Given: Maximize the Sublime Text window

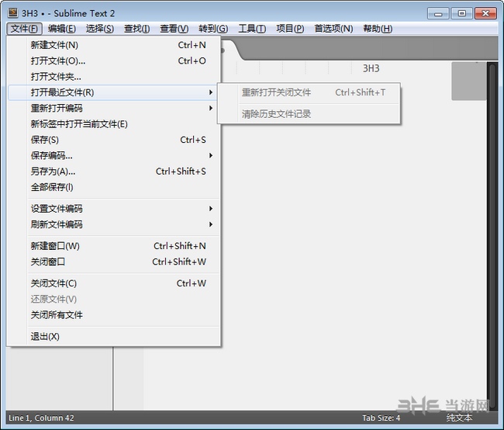Looking at the screenshot, I should tap(461, 13).
